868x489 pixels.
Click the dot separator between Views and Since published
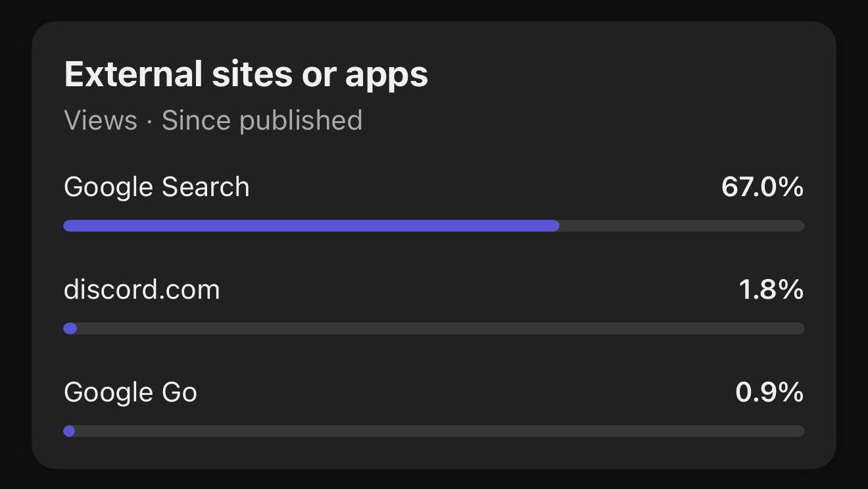[149, 121]
